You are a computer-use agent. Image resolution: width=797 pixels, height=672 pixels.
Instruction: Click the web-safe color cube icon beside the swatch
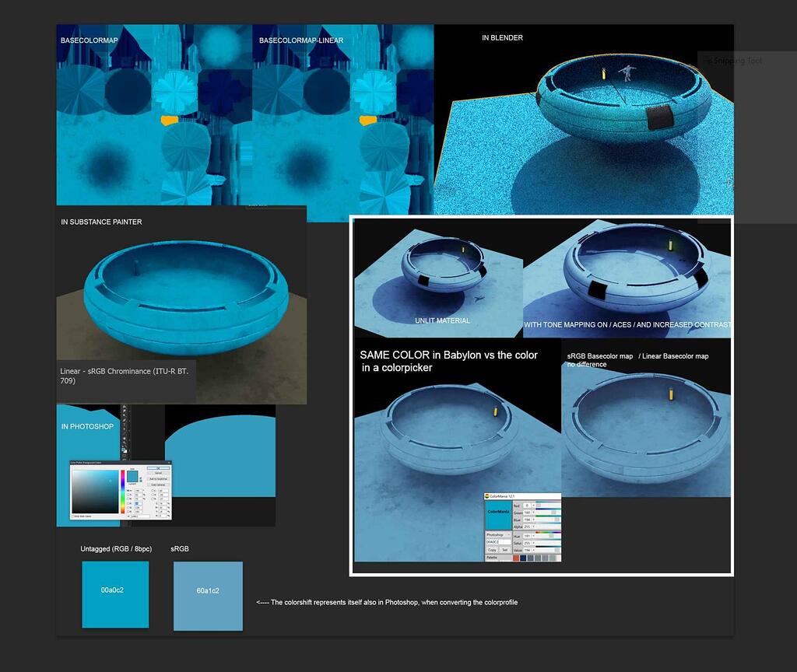[140, 481]
